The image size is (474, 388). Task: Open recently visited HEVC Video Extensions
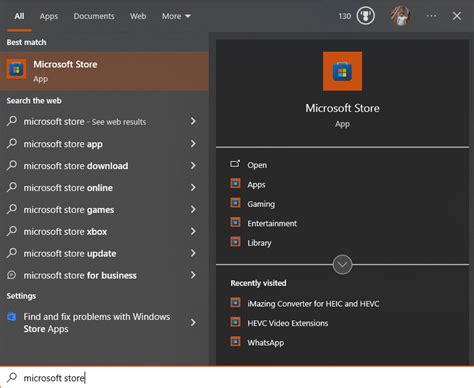pyautogui.click(x=288, y=323)
